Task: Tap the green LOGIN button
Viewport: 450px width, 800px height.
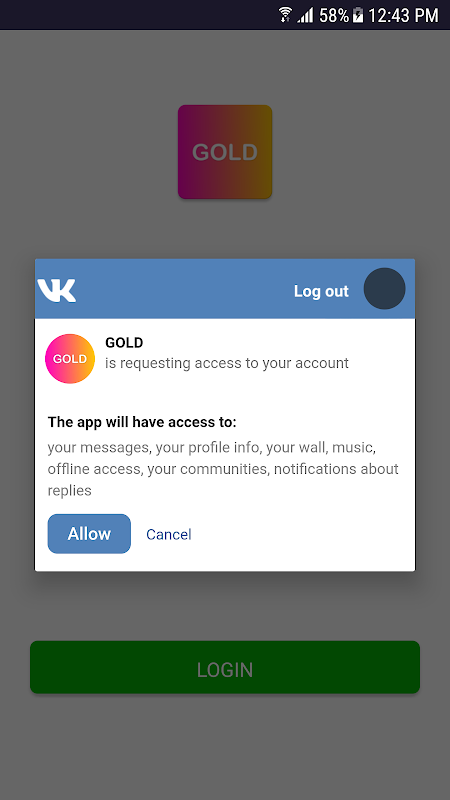Action: click(225, 667)
